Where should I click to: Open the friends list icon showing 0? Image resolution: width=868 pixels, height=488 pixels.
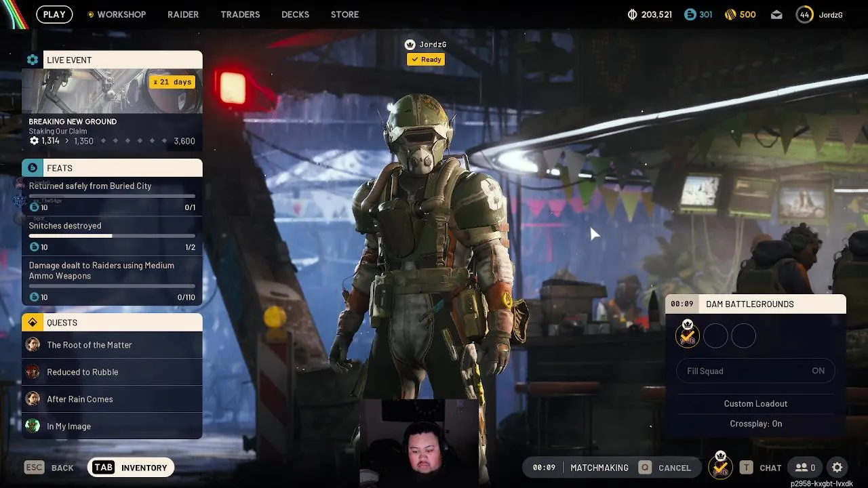805,468
